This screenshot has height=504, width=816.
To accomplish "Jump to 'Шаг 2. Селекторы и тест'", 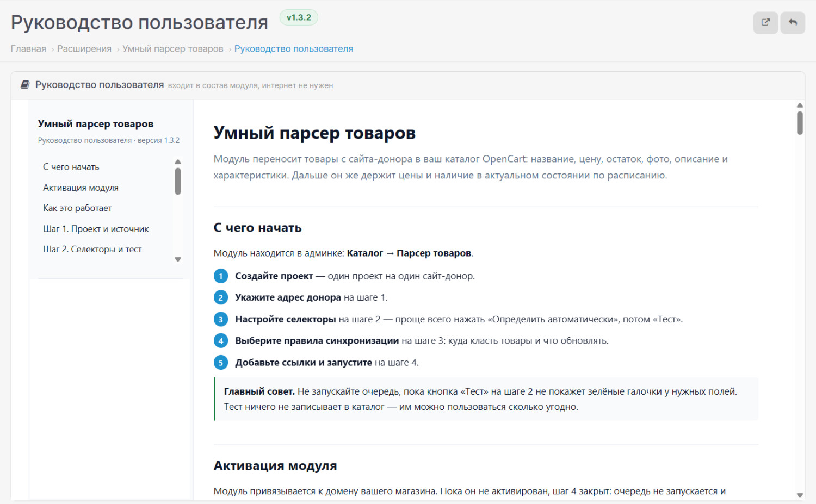I will click(x=92, y=250).
